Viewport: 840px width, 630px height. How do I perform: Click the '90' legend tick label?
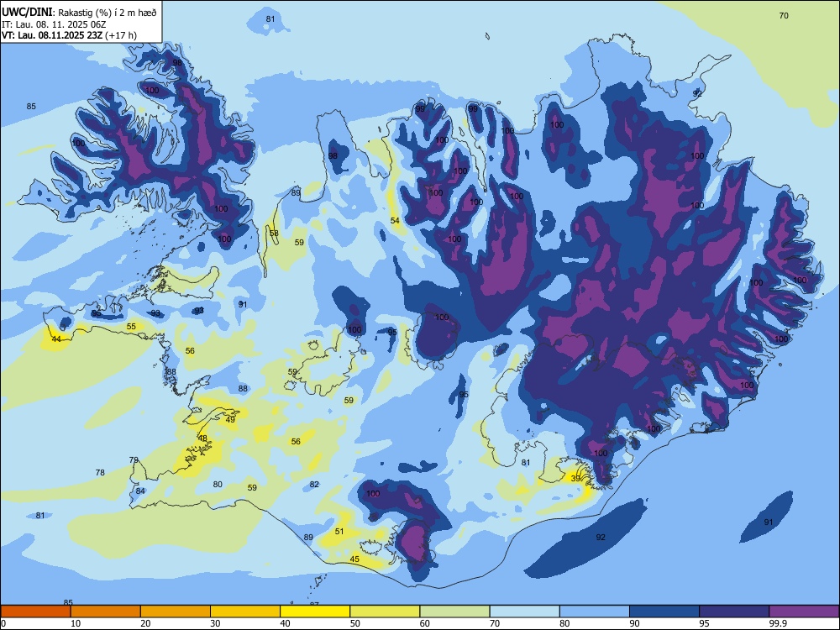[634, 623]
